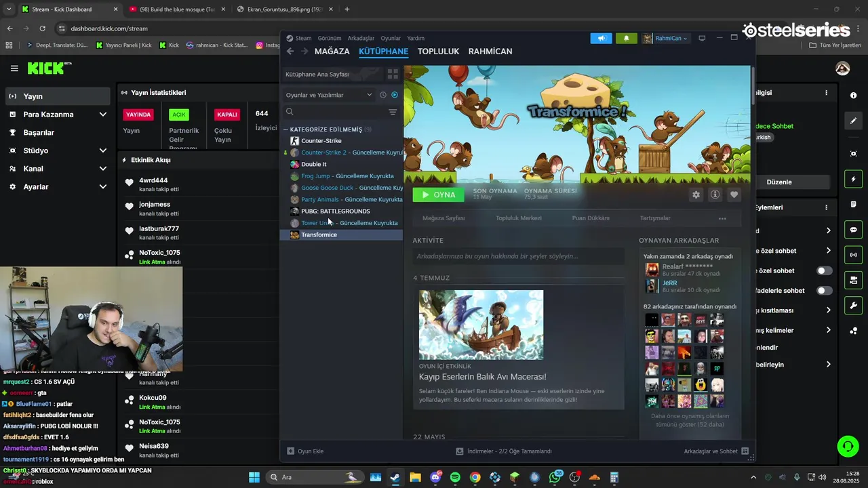Open Arkadaşlar ve Sohbet panel
The height and width of the screenshot is (488, 868).
pyautogui.click(x=716, y=451)
